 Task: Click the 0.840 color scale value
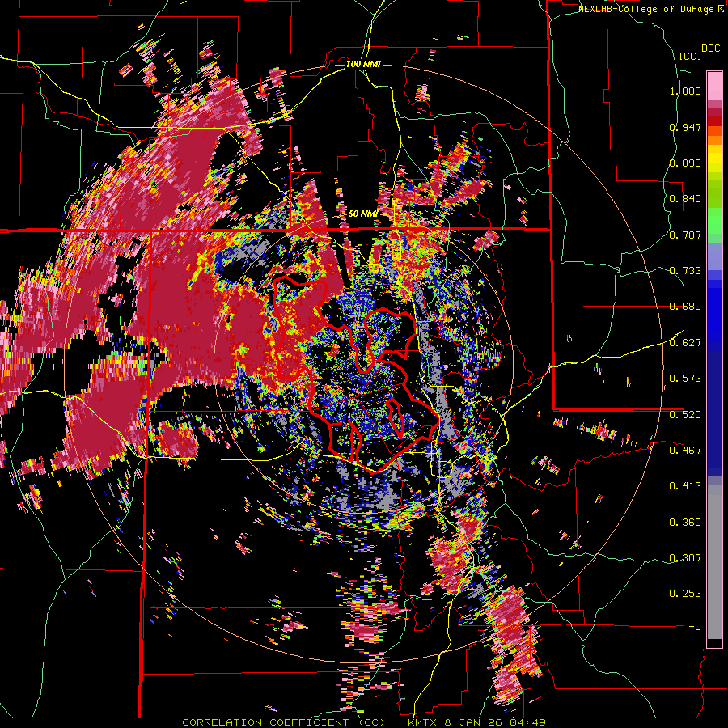pos(685,199)
